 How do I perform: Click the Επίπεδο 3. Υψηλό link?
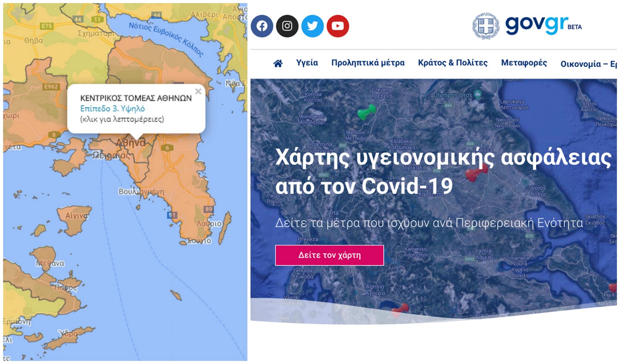point(112,109)
